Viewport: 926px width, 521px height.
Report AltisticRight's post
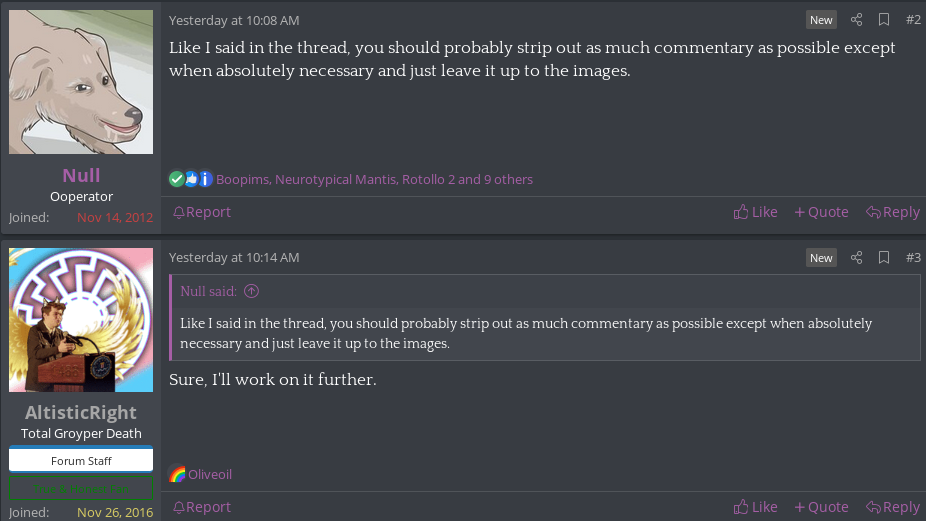pos(201,507)
